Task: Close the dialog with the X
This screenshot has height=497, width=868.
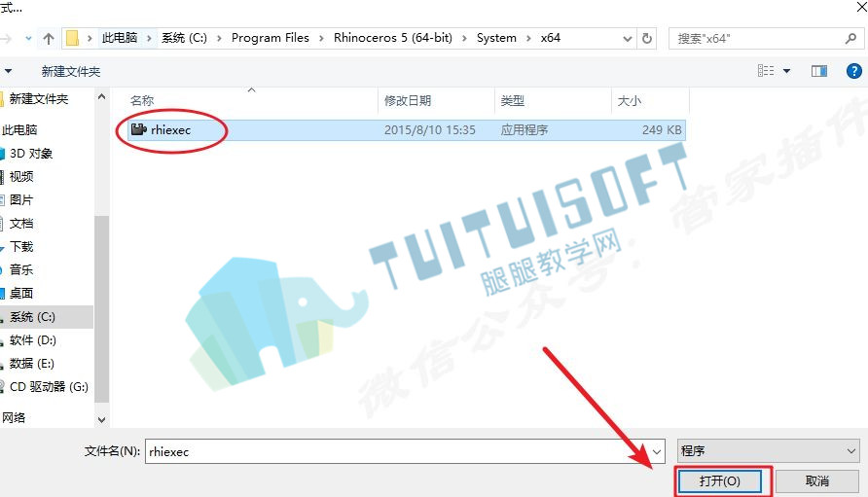Action: (861, 7)
